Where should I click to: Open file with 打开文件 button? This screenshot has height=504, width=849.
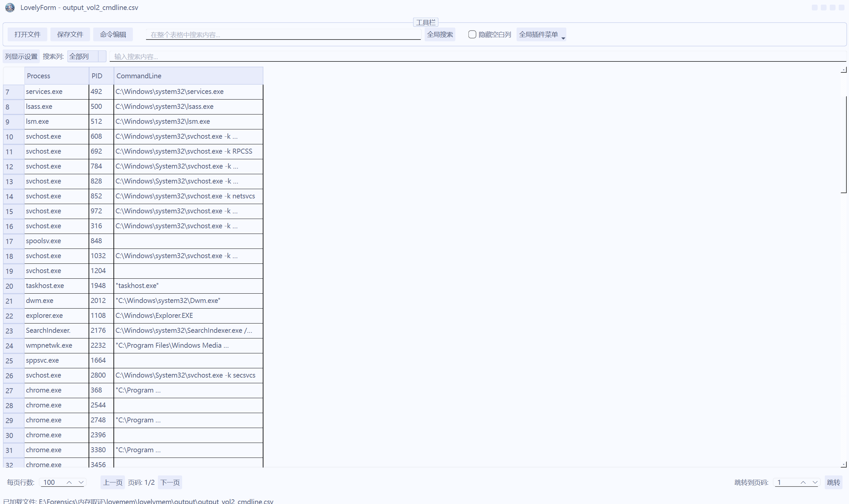(x=27, y=34)
